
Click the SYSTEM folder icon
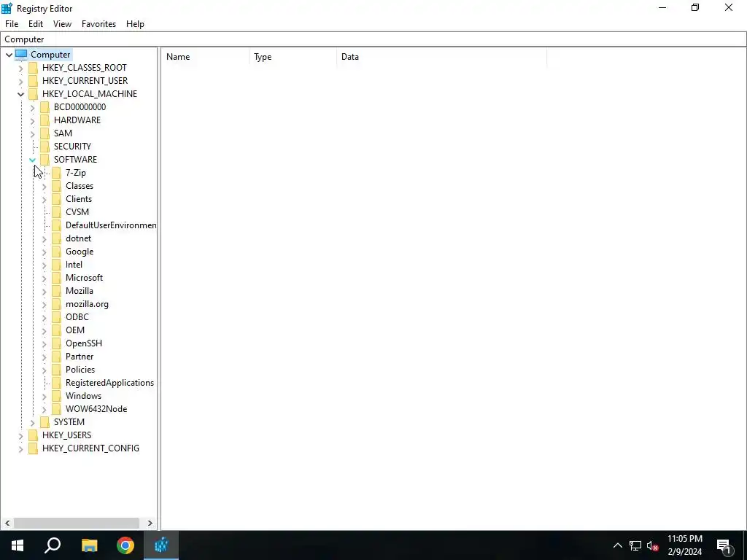(x=44, y=422)
